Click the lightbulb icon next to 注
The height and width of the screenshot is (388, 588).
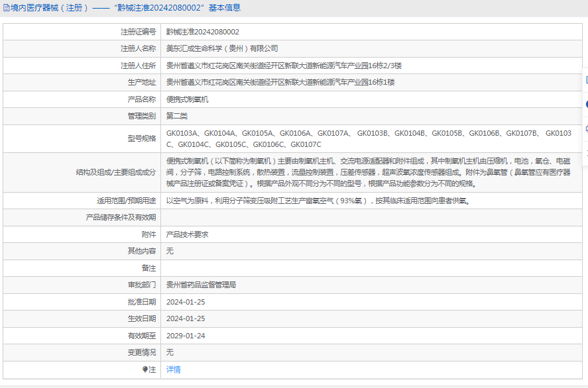145,369
